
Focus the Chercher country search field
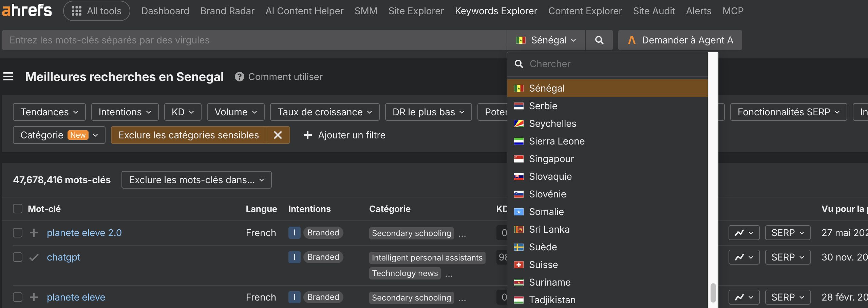tap(607, 64)
